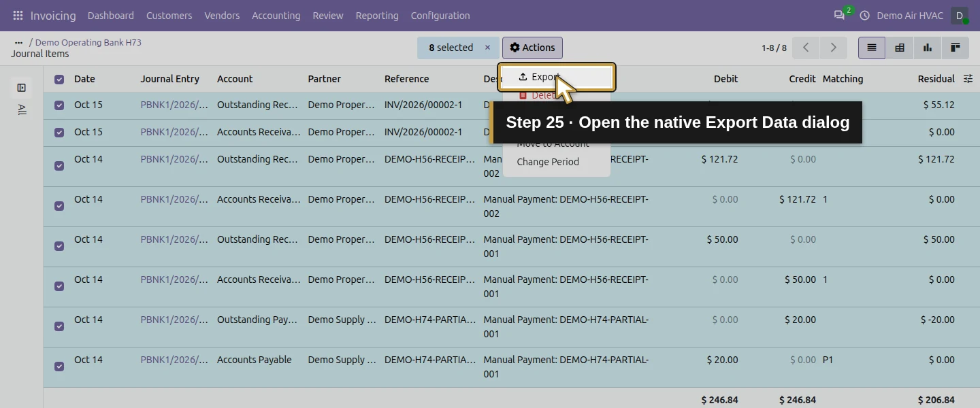980x408 pixels.
Task: Switch to graph view
Action: [x=928, y=48]
